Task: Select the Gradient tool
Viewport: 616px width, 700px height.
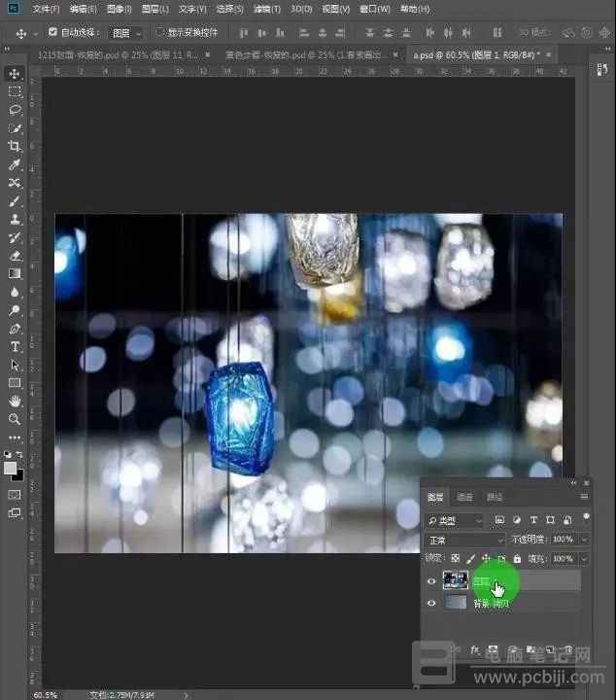Action: [15, 273]
